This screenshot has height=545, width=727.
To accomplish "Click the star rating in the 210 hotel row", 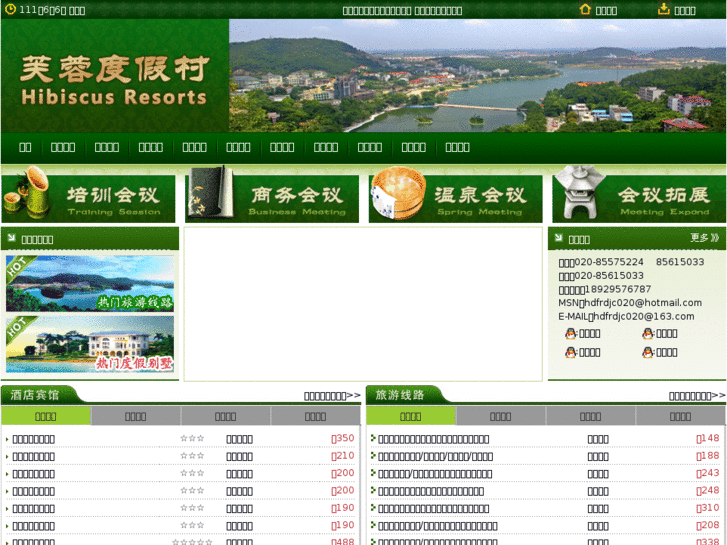I will (192, 455).
